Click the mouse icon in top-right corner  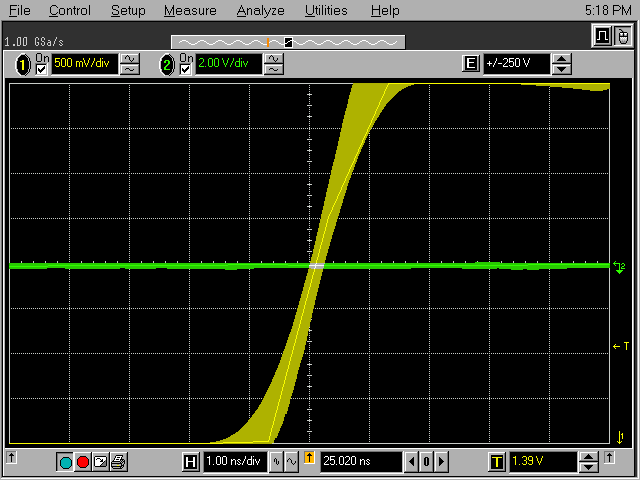622,37
